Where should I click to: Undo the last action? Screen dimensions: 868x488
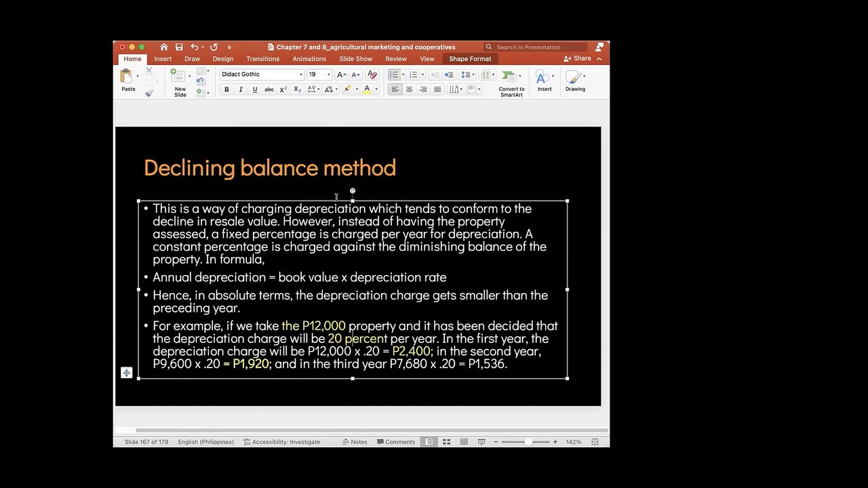194,47
